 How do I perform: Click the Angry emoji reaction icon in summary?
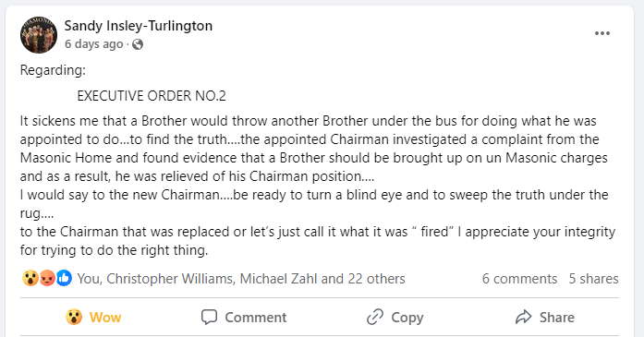[x=47, y=278]
